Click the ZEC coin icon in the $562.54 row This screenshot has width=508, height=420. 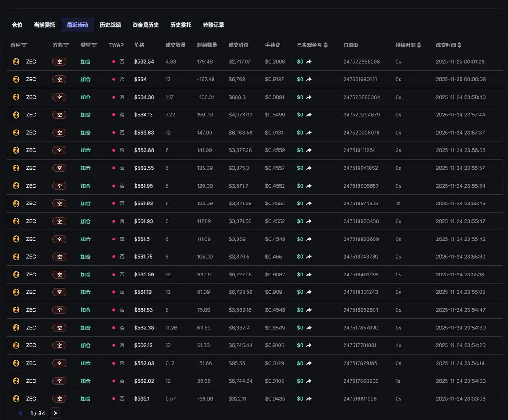[16, 61]
